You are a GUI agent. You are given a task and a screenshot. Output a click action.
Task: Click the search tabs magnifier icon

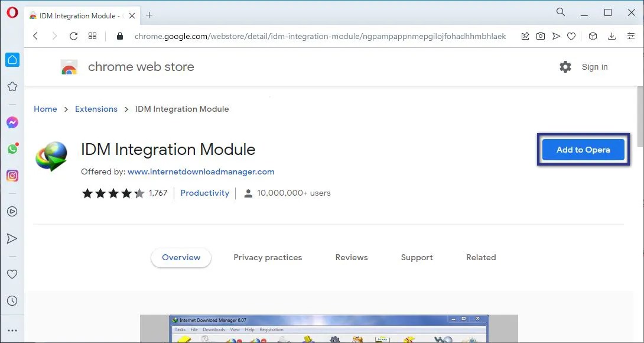pos(561,12)
